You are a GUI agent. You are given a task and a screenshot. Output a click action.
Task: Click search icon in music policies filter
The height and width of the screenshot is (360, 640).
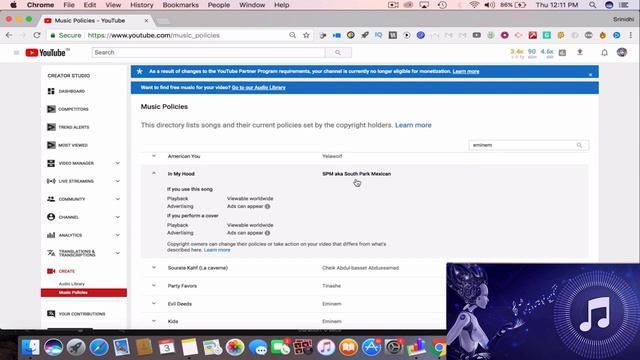click(579, 145)
